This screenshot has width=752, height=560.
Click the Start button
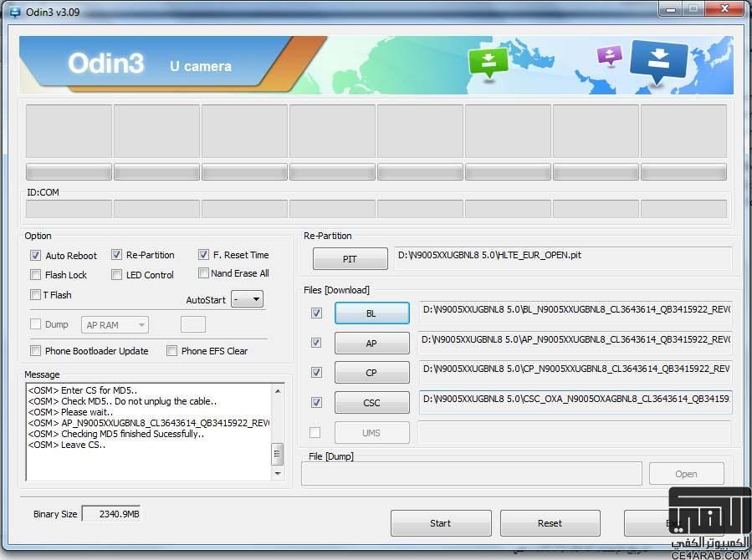[441, 523]
